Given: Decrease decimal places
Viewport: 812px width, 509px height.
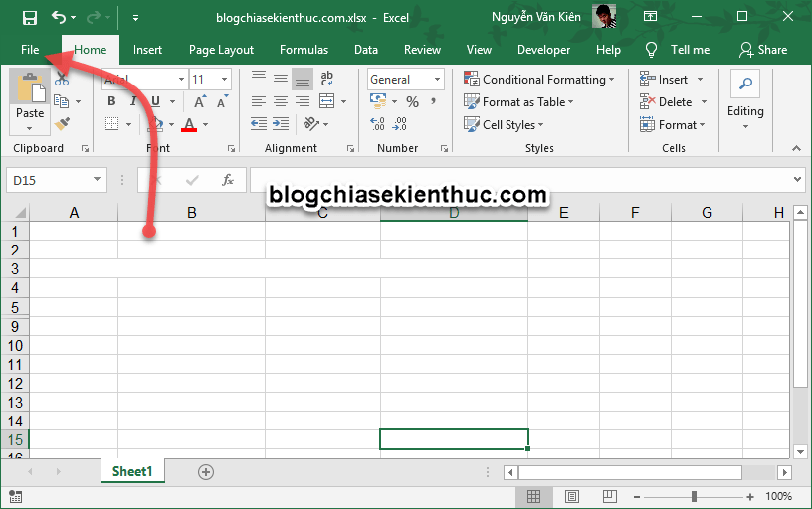Looking at the screenshot, I should coord(400,124).
